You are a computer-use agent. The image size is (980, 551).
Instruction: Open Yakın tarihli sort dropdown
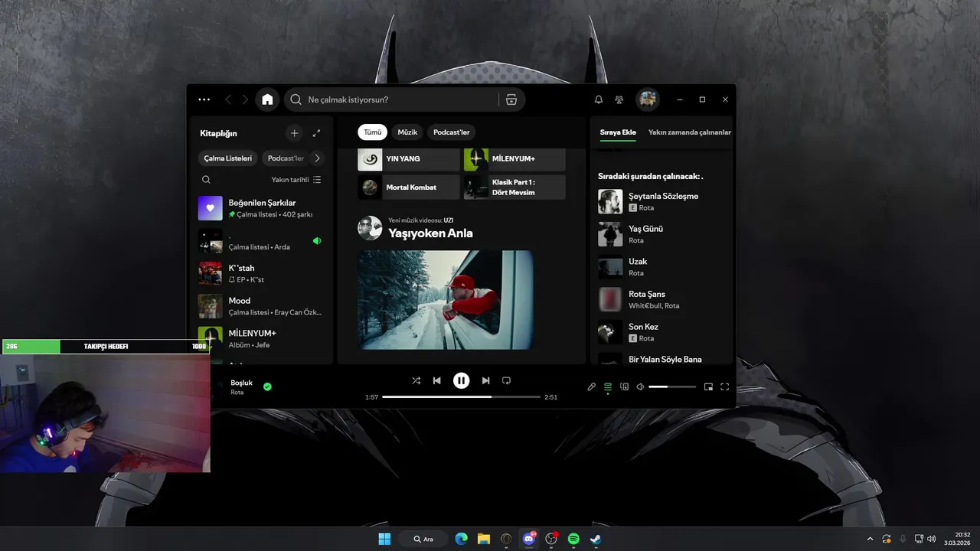pos(296,180)
